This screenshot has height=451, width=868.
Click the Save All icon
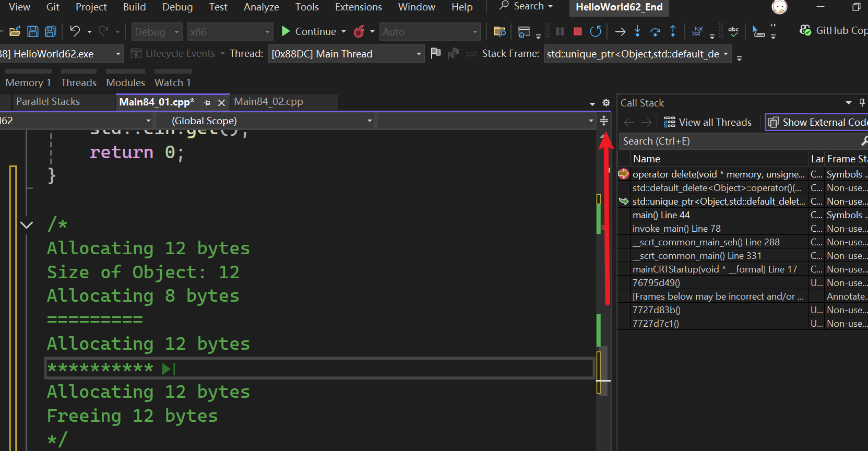point(51,32)
